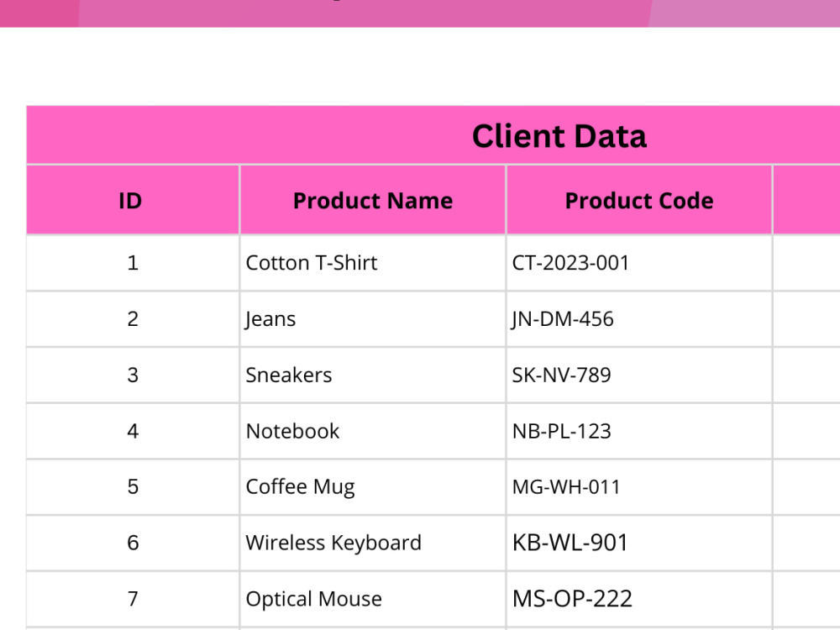Click the Product Name column header
Screen dimensions: 840x630
(x=373, y=201)
